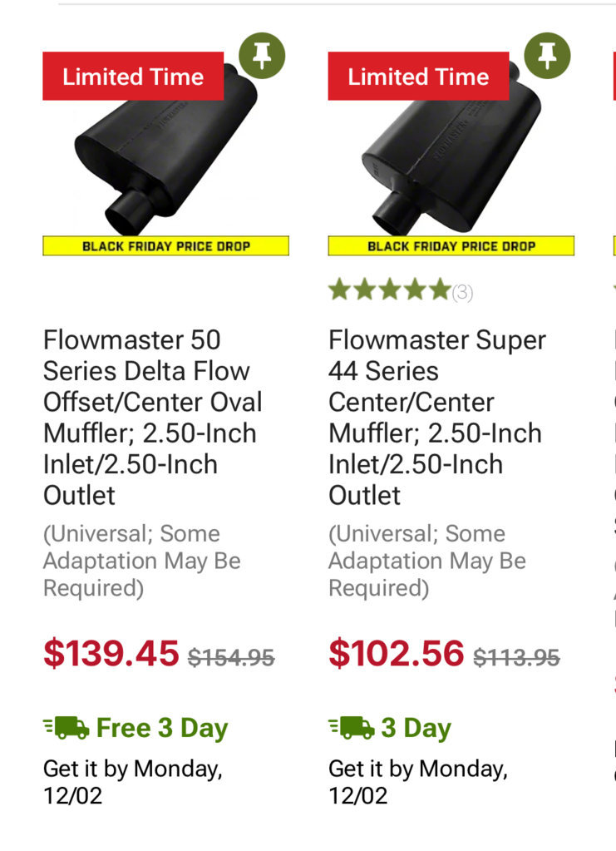Open the Flowmaster Super 44 Series Center/Center title link
616x851 pixels.
437,418
